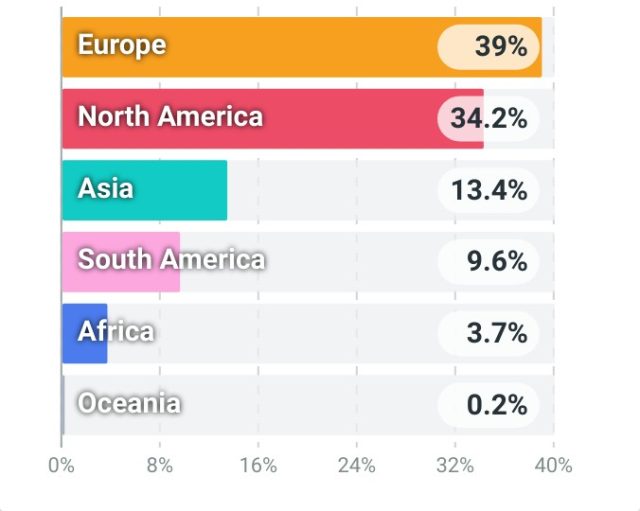Select the 3.7% value badge
This screenshot has width=640, height=511.
coord(488,333)
